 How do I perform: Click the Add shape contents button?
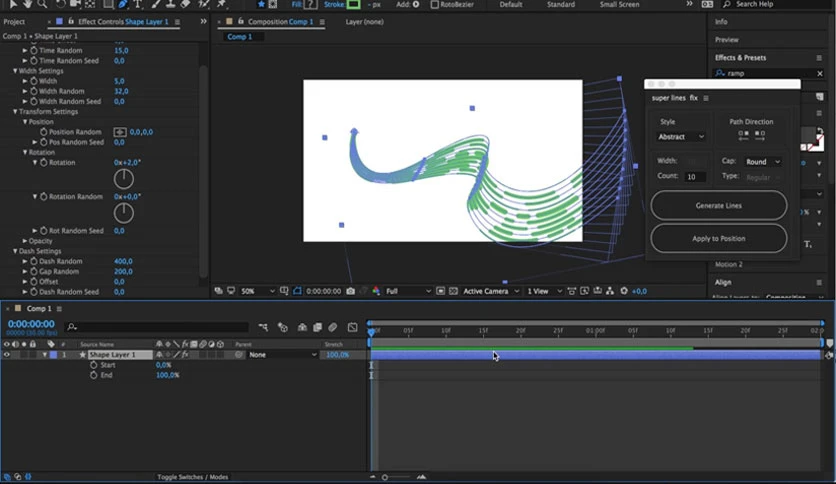click(416, 4)
